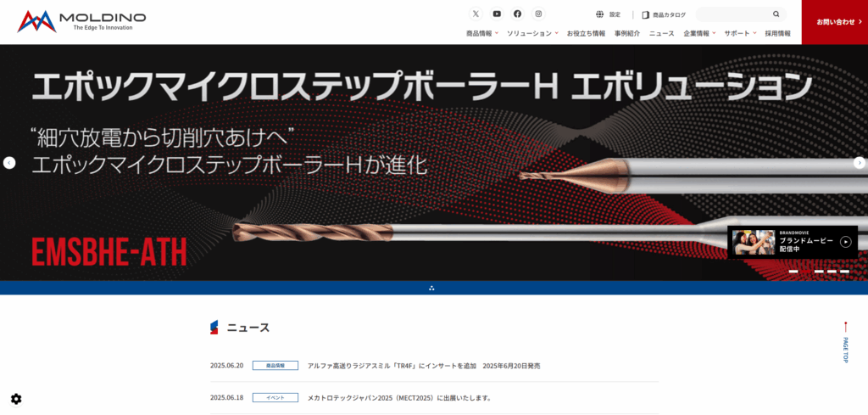
Task: Open the Facebook social icon
Action: click(x=517, y=14)
